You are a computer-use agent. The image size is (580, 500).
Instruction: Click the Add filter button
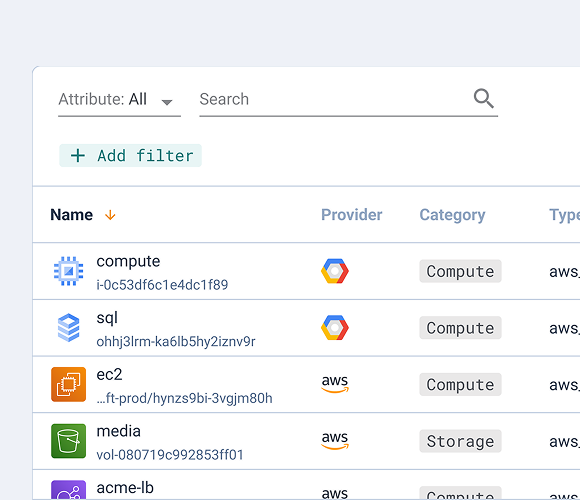point(131,155)
